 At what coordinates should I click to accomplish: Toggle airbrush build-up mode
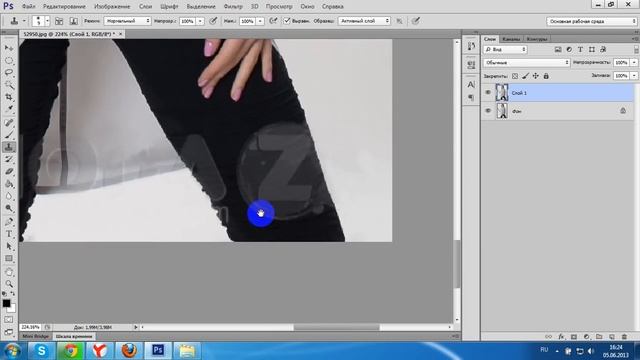pyautogui.click(x=273, y=21)
